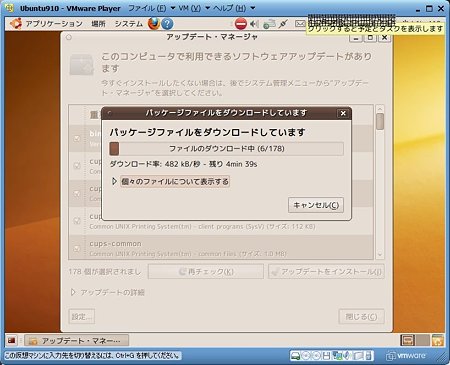Toggle checkbox for cups-common package

(77, 248)
